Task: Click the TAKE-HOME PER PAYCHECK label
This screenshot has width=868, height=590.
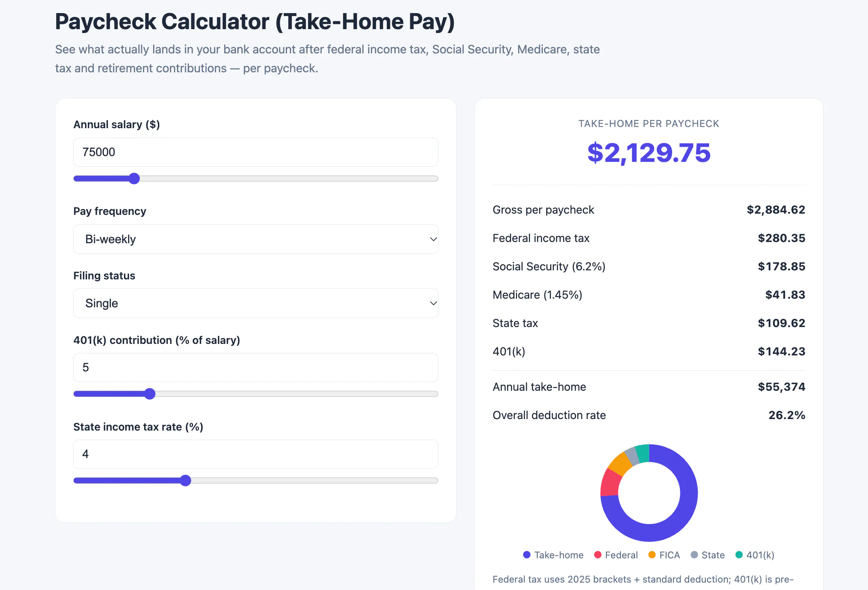Action: 649,124
